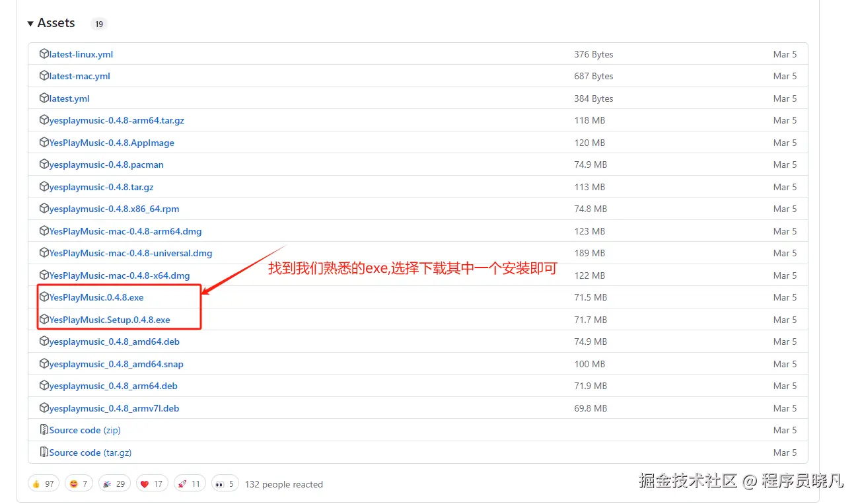Click package icon beside latest.yml
Image resolution: width=858 pixels, height=504 pixels.
[x=44, y=98]
